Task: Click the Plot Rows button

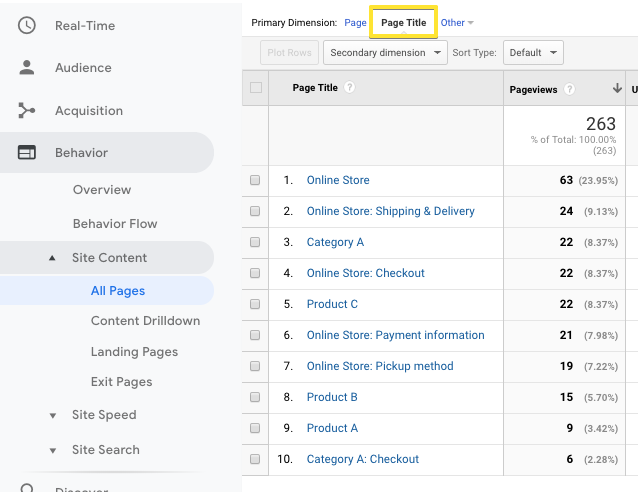Action: (288, 53)
